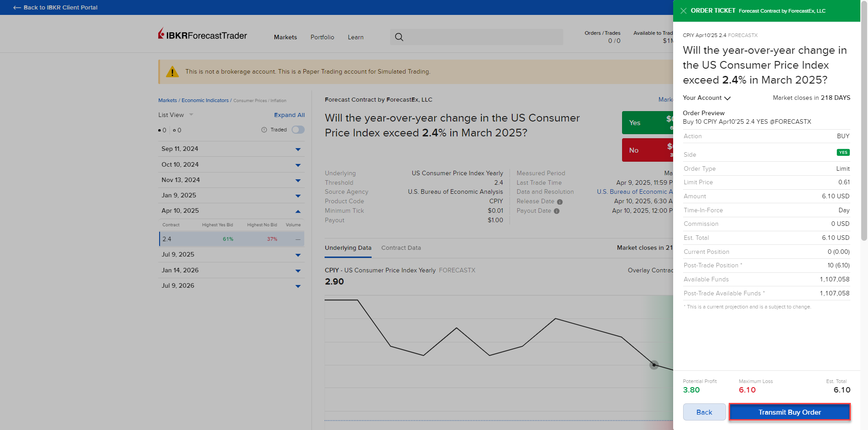
Task: Switch to the Contract Data tab
Action: pyautogui.click(x=401, y=248)
